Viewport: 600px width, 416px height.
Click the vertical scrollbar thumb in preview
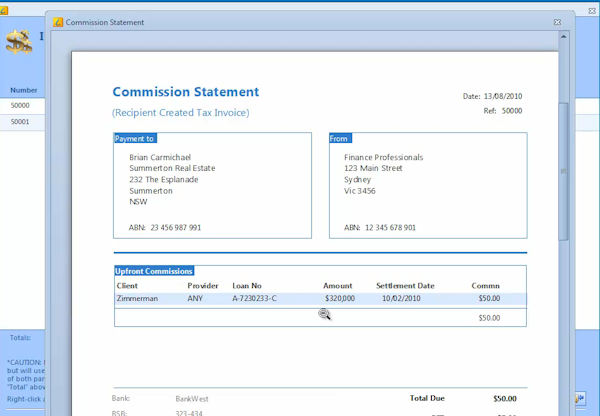[x=564, y=170]
